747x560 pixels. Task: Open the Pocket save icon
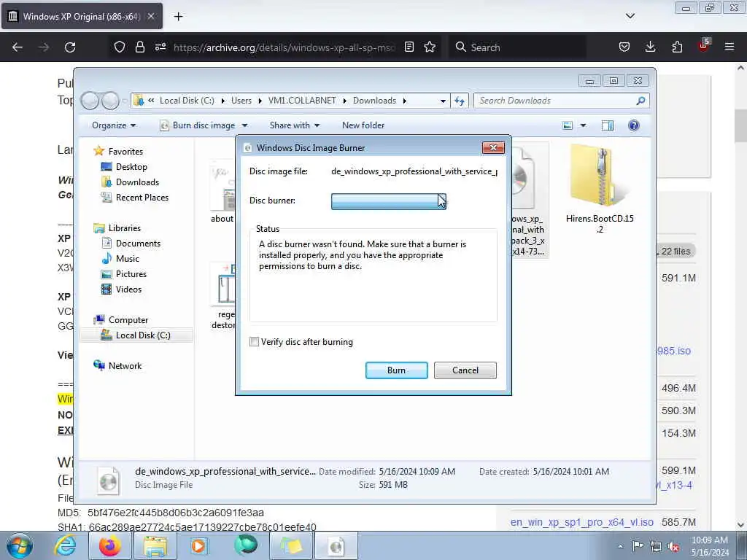tap(624, 47)
